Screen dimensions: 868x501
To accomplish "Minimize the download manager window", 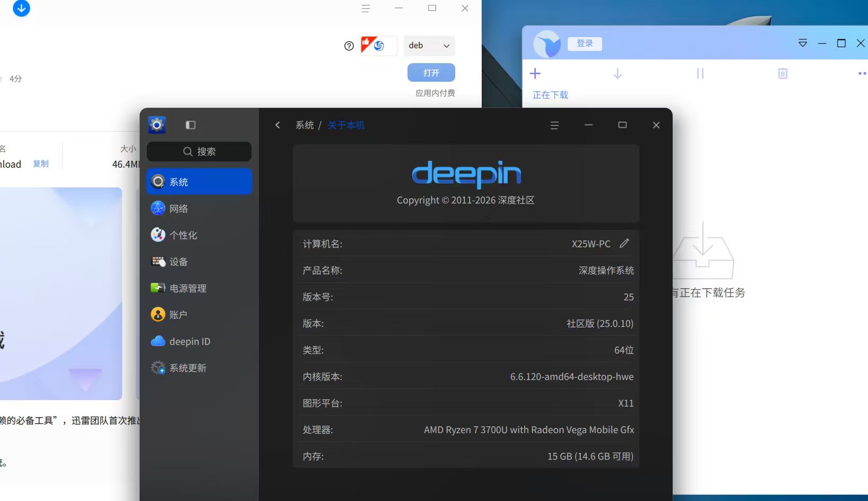I will 822,43.
